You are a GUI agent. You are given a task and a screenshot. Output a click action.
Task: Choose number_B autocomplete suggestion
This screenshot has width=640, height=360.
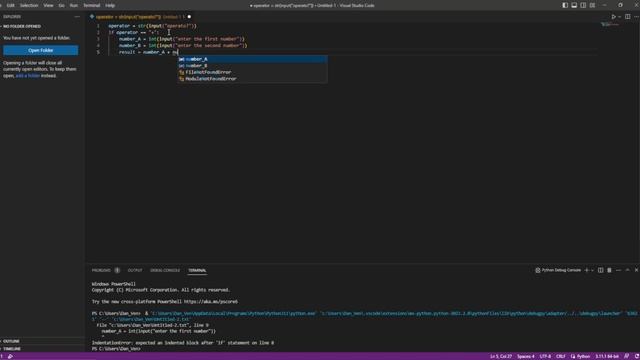(252, 65)
